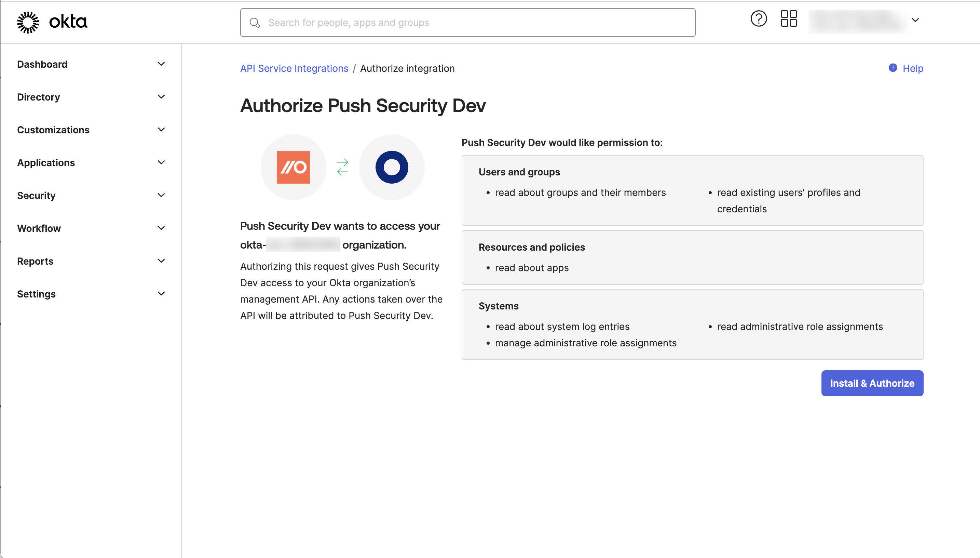980x558 pixels.
Task: Expand the Workflow menu chevron
Action: [x=161, y=228]
